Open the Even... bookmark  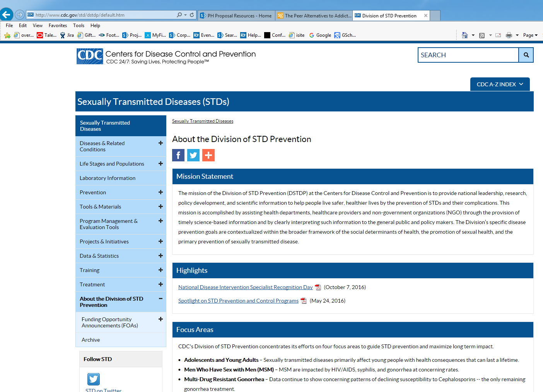[204, 35]
